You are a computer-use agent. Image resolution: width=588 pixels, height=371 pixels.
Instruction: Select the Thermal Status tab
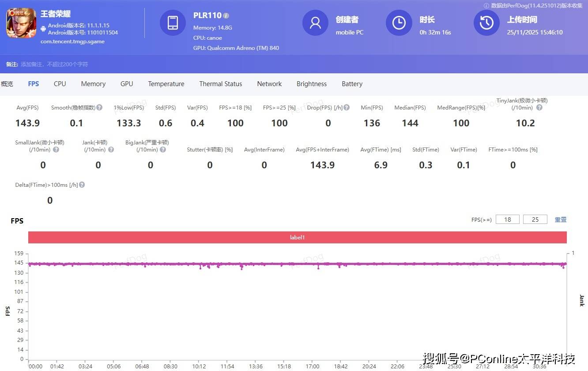(x=220, y=84)
